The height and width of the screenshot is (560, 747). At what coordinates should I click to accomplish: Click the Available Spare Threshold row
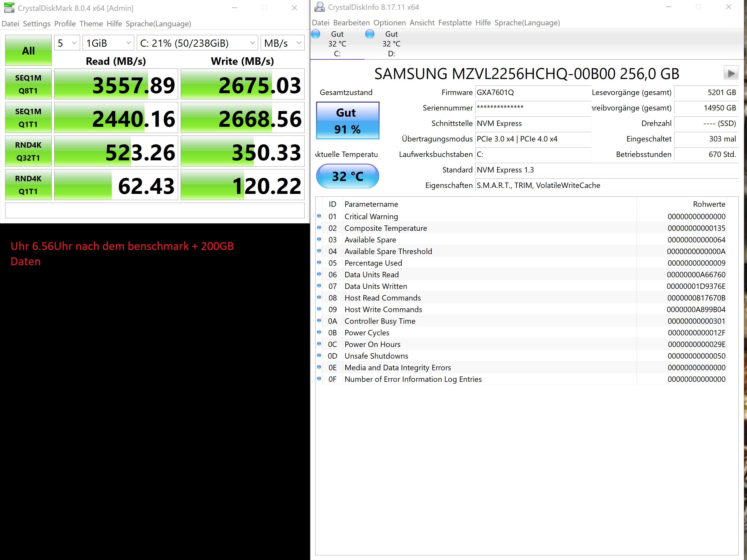pos(521,251)
